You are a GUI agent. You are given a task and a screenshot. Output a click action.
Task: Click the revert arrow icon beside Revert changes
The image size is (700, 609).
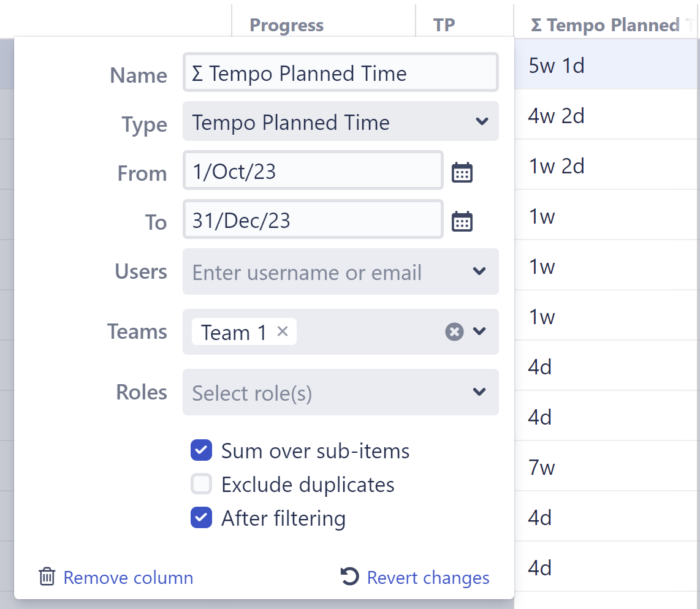(348, 577)
